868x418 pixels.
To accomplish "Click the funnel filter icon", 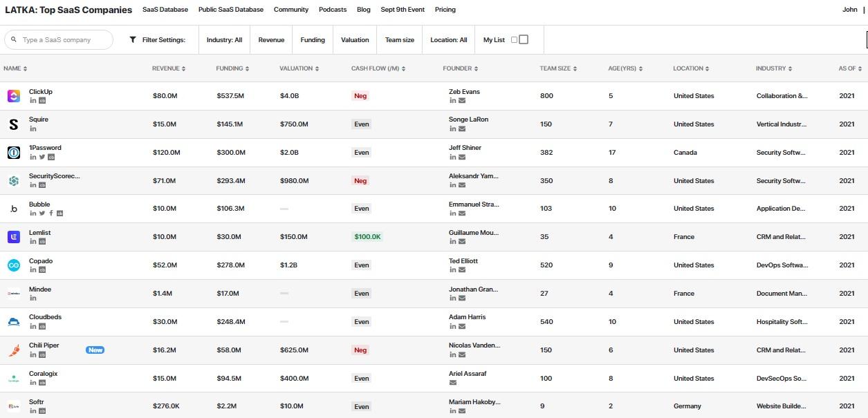I will (133, 40).
